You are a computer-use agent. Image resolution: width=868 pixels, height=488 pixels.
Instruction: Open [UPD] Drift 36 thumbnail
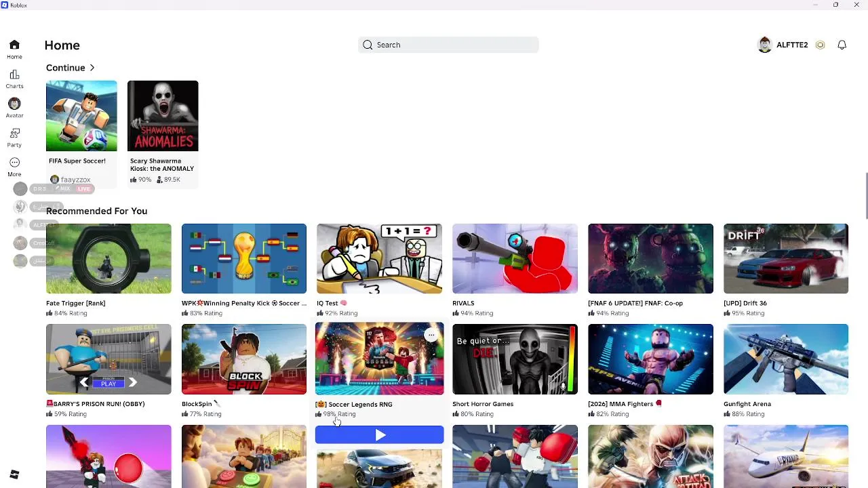(x=786, y=258)
